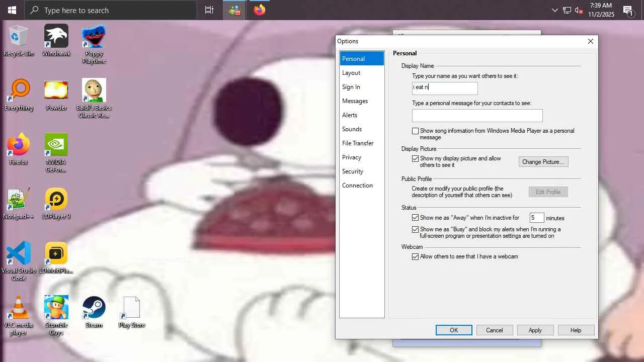
Task: Open the taskbar clock and date
Action: click(601, 10)
